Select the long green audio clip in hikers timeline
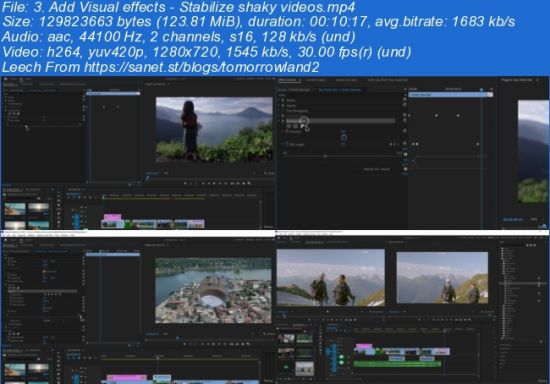This screenshot has width=550, height=384. click(x=397, y=364)
